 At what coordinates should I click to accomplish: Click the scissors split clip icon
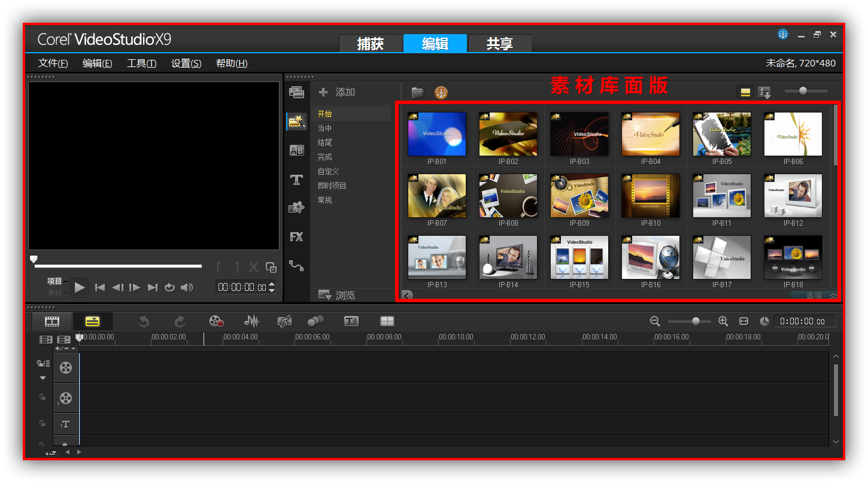[254, 268]
